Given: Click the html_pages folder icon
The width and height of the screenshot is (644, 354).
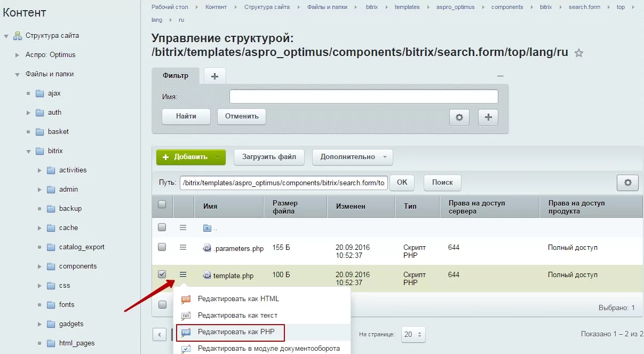Looking at the screenshot, I should coord(51,343).
